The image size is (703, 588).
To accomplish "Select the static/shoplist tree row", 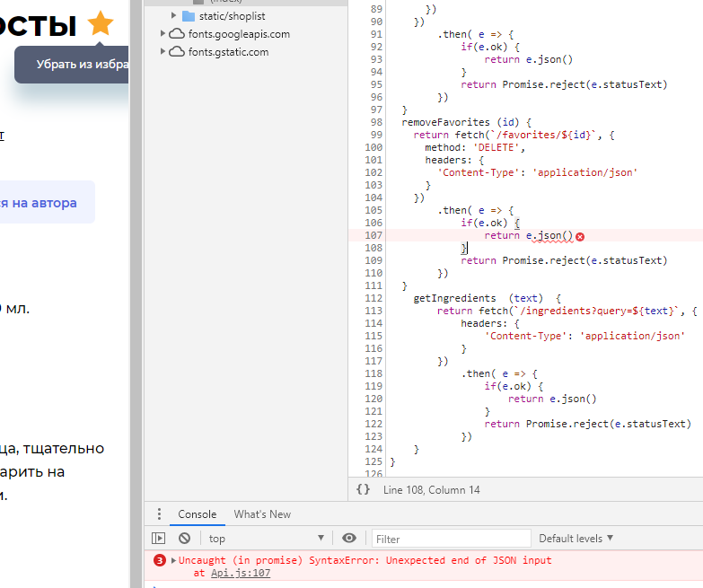I will tap(246, 16).
